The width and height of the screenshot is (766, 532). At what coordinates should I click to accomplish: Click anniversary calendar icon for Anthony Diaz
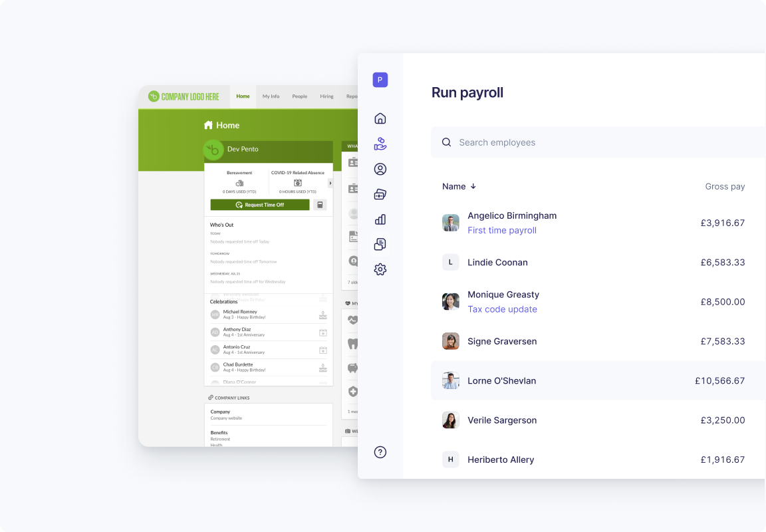pyautogui.click(x=323, y=332)
